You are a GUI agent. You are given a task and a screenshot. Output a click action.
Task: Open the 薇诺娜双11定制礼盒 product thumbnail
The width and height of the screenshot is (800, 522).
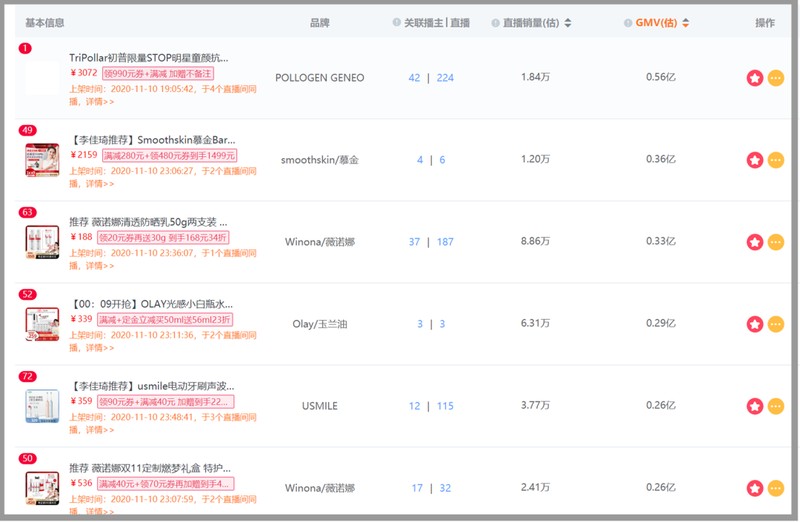[x=42, y=488]
